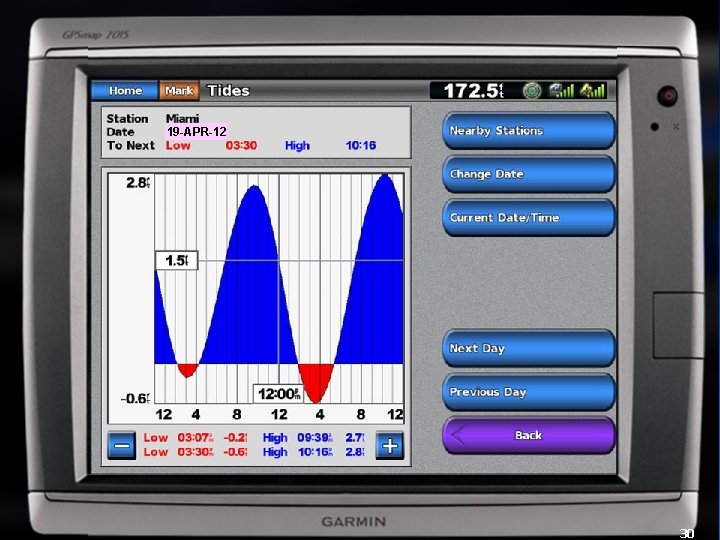
Task: Show tides for Previous Day
Action: tap(529, 392)
